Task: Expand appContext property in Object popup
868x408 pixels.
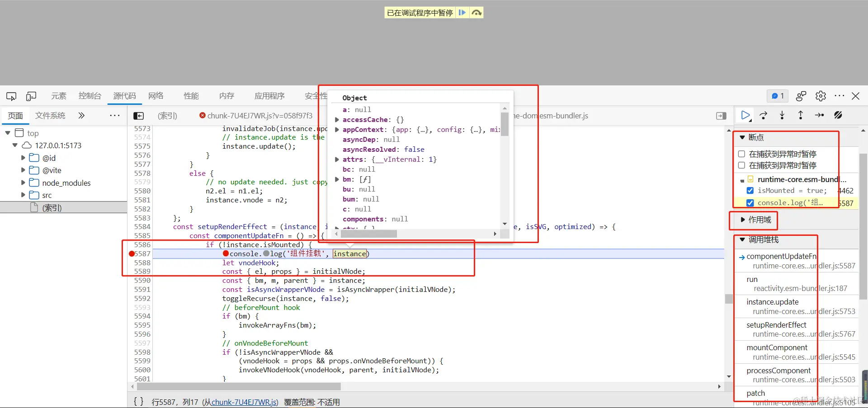Action: pyautogui.click(x=337, y=130)
